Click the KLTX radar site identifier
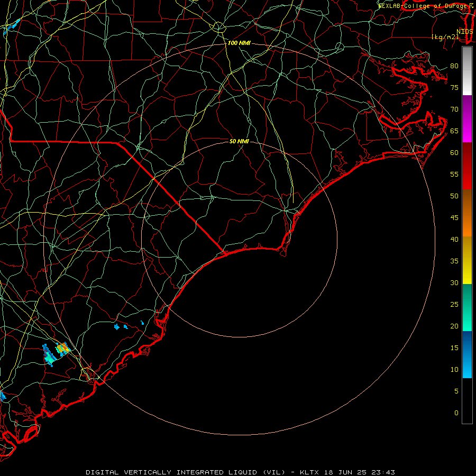The image size is (476, 476). point(309,472)
